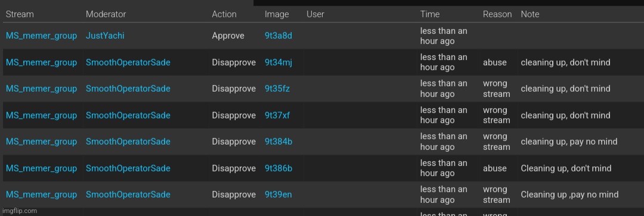Open the JustYachi moderator profile link
The width and height of the screenshot is (644, 216).
pyautogui.click(x=105, y=36)
